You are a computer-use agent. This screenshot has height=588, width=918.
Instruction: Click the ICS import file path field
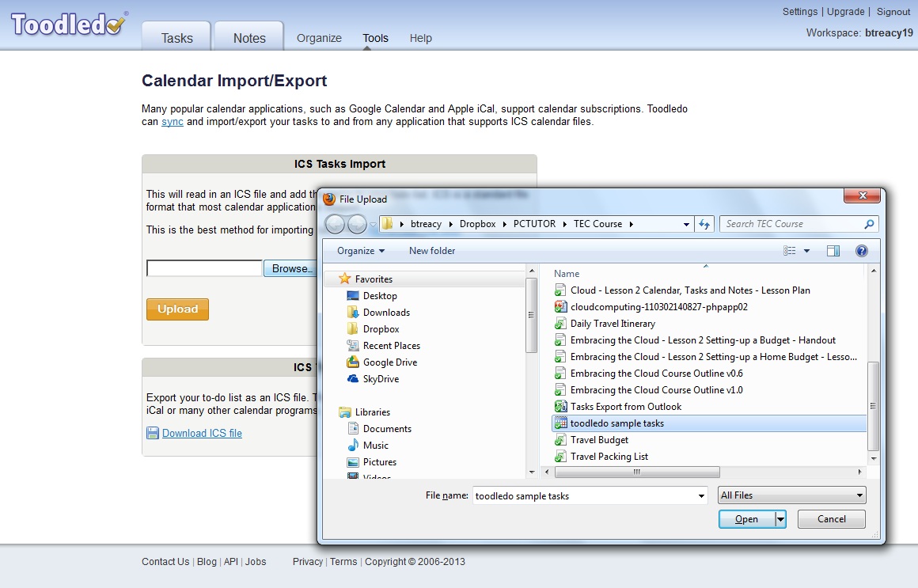(203, 268)
